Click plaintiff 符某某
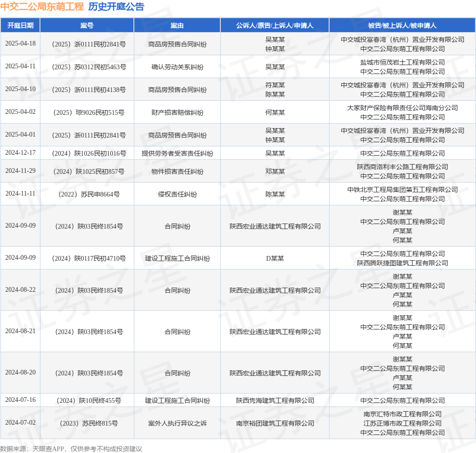Screen dimensions: 476x453 [275, 85]
